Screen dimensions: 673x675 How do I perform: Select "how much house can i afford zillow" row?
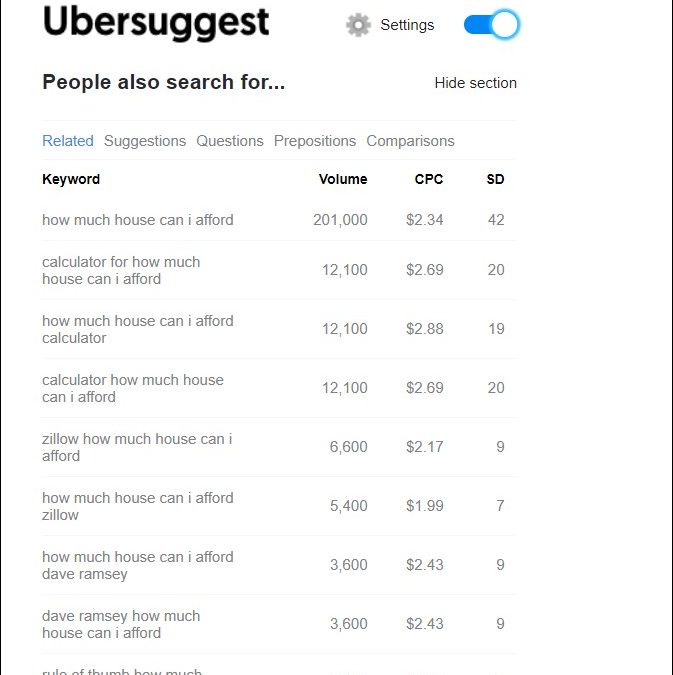coord(138,506)
